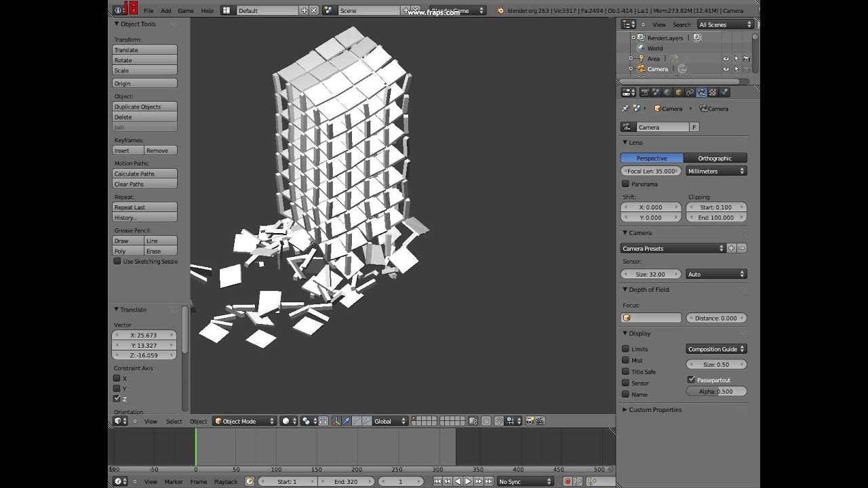Enable the Limits display checkbox

click(x=625, y=349)
